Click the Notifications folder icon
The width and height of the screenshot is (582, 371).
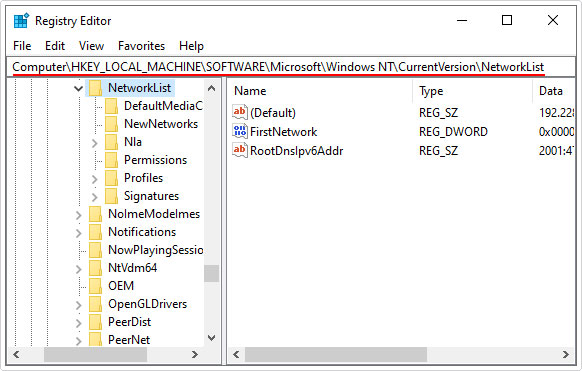(95, 232)
